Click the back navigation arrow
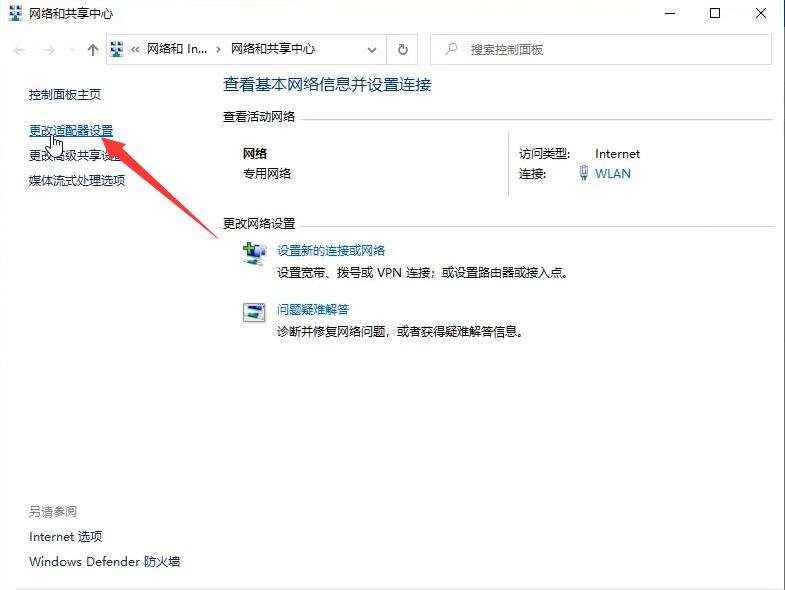The image size is (785, 590). 20,50
